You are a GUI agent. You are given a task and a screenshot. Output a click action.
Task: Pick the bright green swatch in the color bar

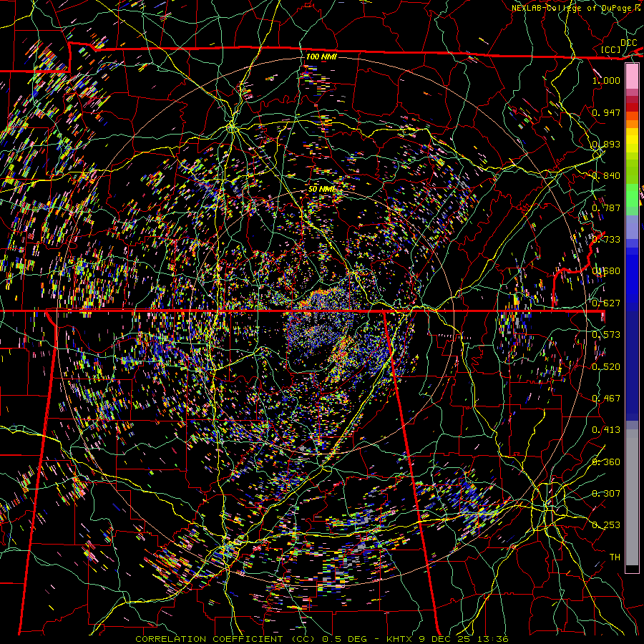coord(632,195)
